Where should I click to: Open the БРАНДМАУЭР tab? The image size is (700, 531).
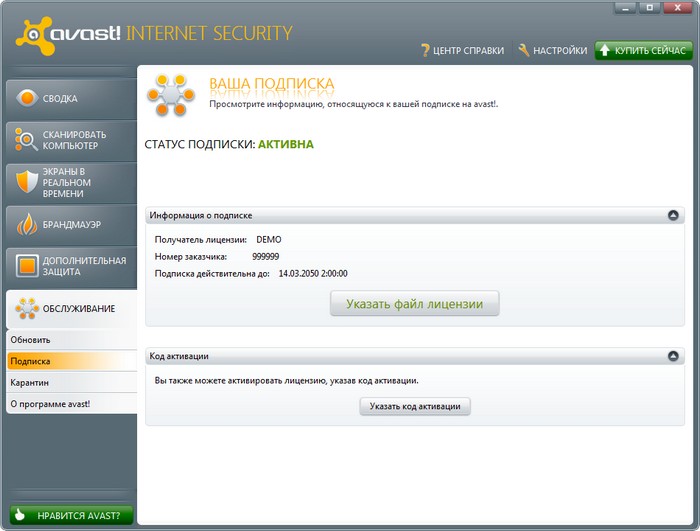(71, 225)
